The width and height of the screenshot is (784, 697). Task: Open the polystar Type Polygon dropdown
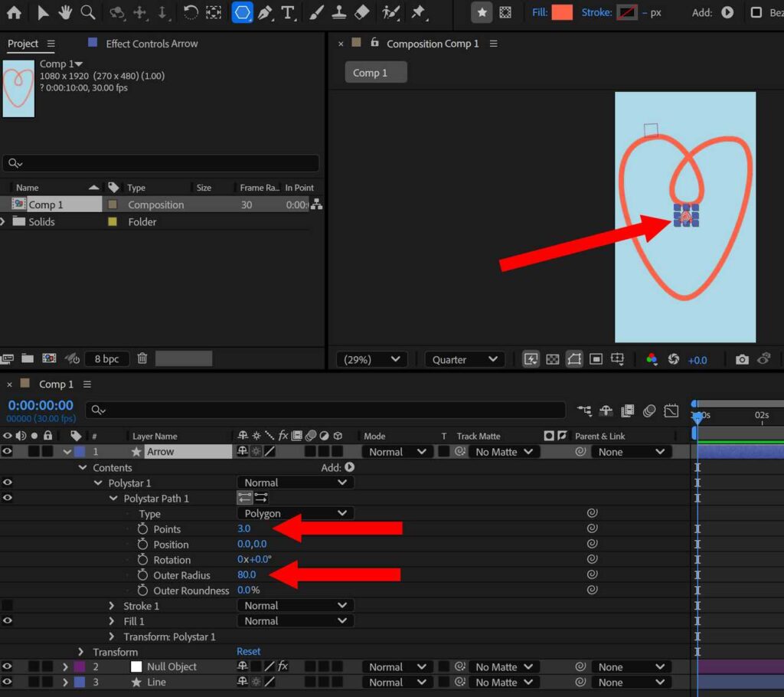[295, 513]
